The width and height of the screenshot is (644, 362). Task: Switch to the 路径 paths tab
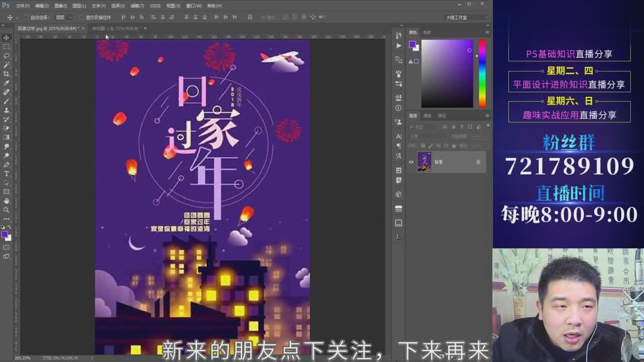click(442, 116)
